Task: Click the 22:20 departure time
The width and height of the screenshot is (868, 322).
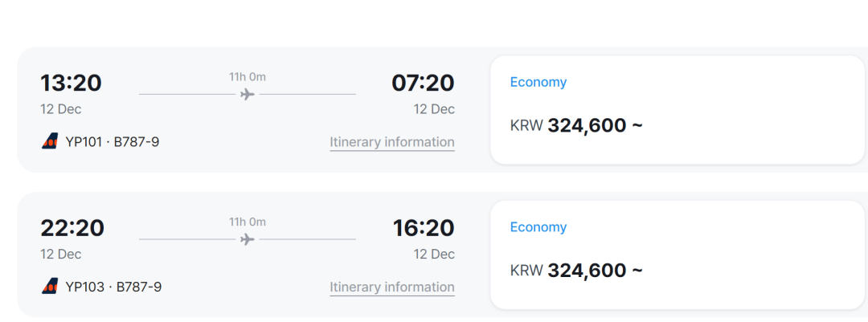Action: tap(72, 228)
